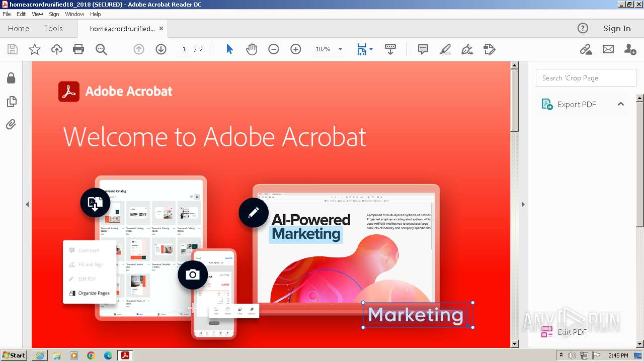Close the homeacrordrunified document tab
Image resolution: width=644 pixels, height=362 pixels.
pyautogui.click(x=161, y=29)
